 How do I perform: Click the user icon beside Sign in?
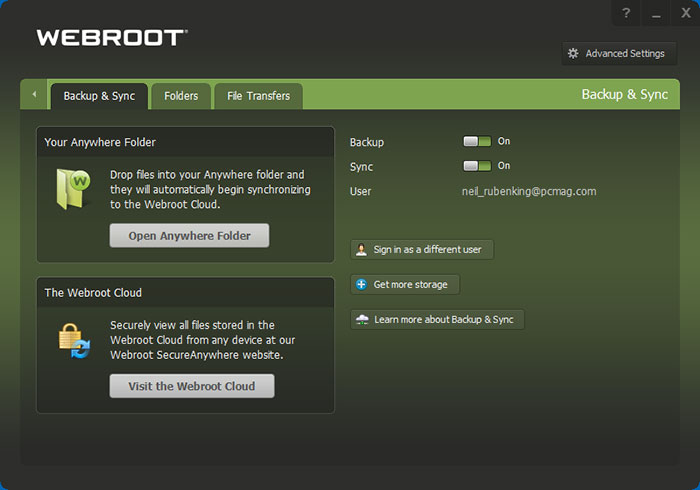pos(361,249)
